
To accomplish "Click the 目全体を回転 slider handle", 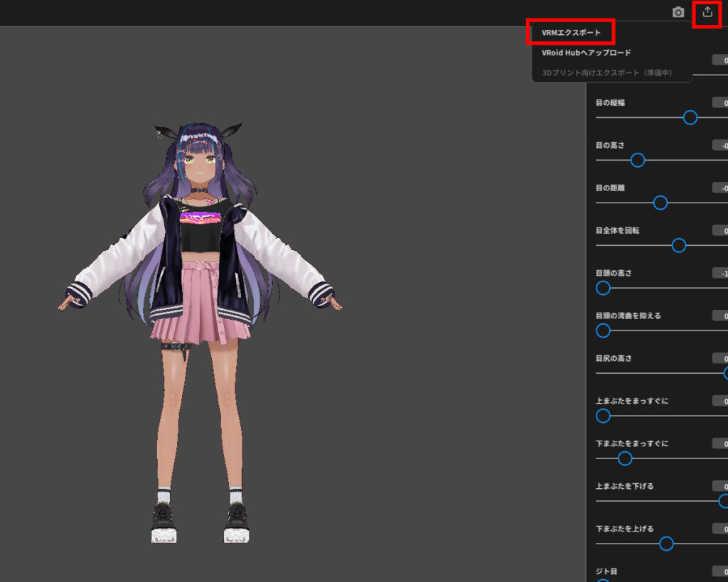I will (x=679, y=245).
